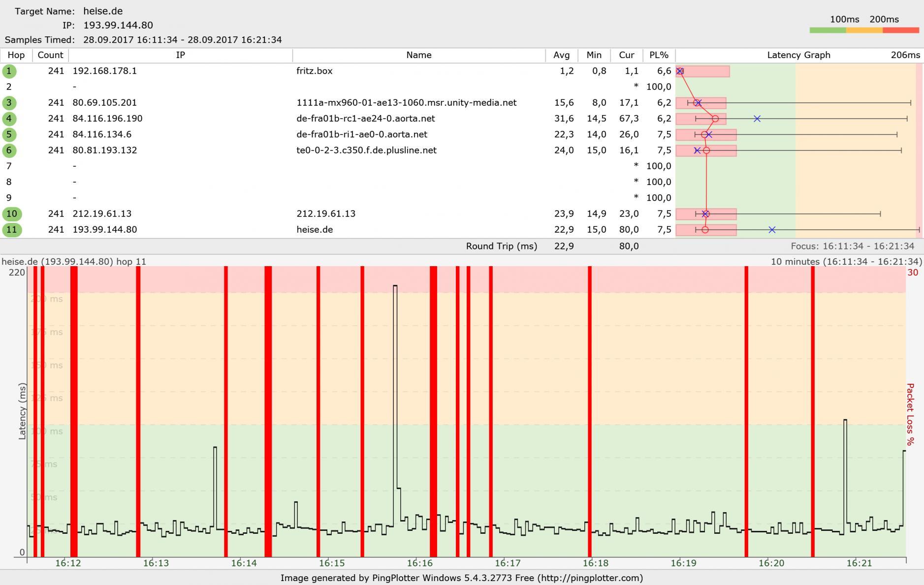Viewport: 924px width, 585px height.
Task: Click the orange 200ms latency legend bar
Action: pos(864,31)
